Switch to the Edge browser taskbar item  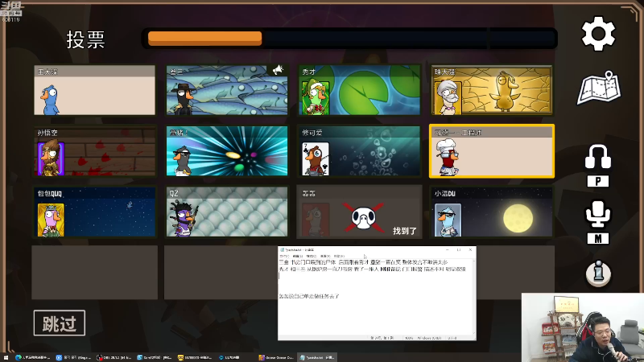click(33, 357)
